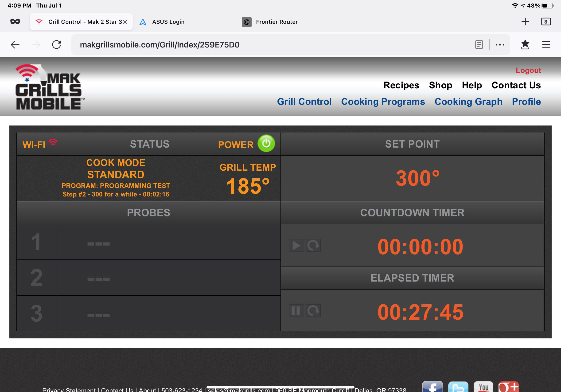The width and height of the screenshot is (561, 392).
Task: Reset the elapsed timer
Action: [313, 311]
